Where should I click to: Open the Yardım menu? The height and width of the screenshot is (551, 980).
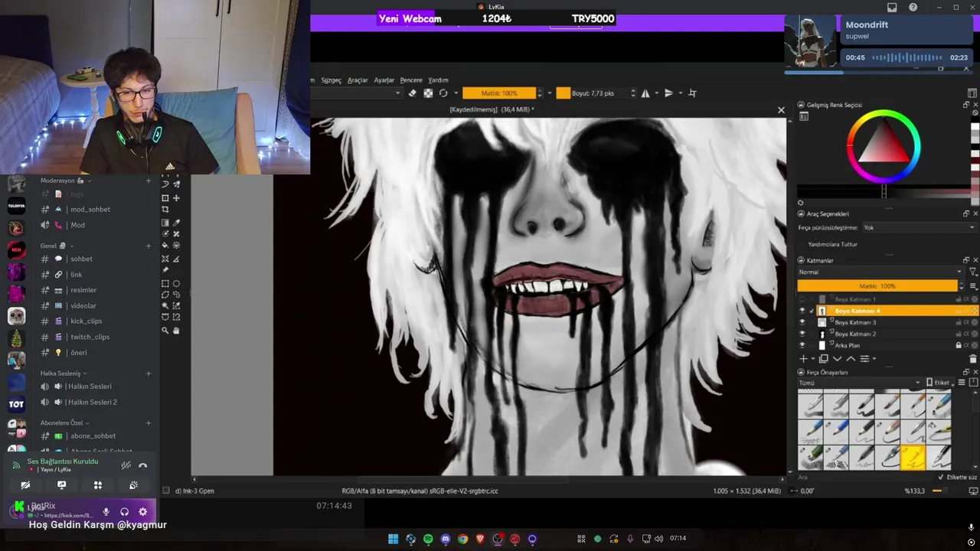(438, 80)
